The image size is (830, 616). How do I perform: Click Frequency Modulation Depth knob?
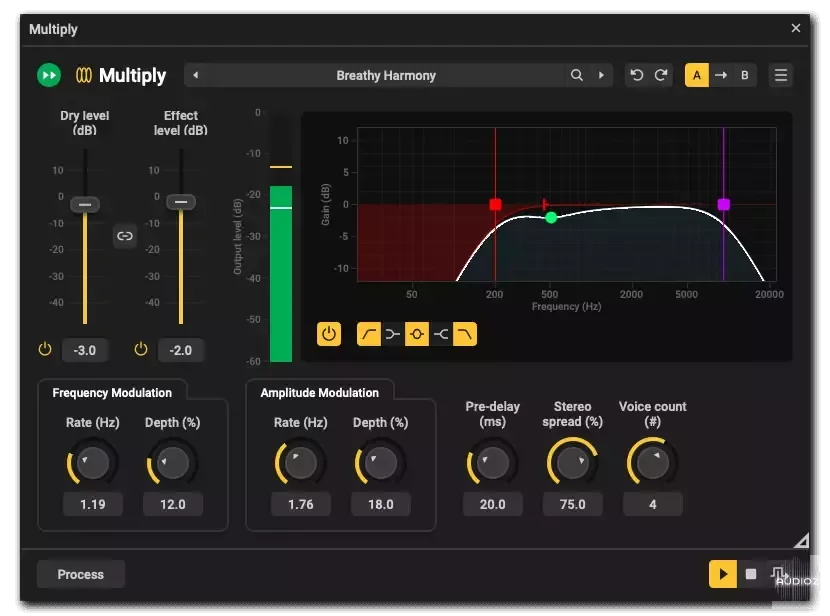173,463
